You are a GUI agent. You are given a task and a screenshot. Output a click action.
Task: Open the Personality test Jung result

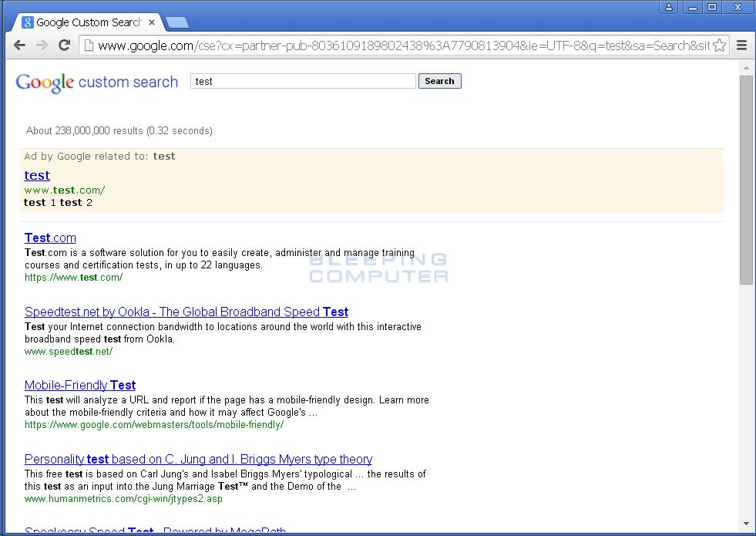click(x=198, y=459)
